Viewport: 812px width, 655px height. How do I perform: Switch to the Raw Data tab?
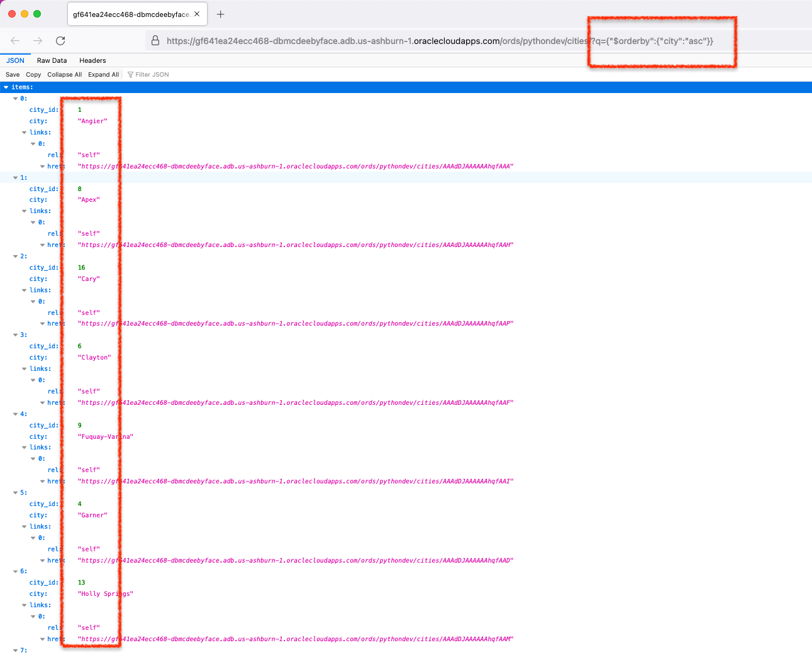(51, 60)
